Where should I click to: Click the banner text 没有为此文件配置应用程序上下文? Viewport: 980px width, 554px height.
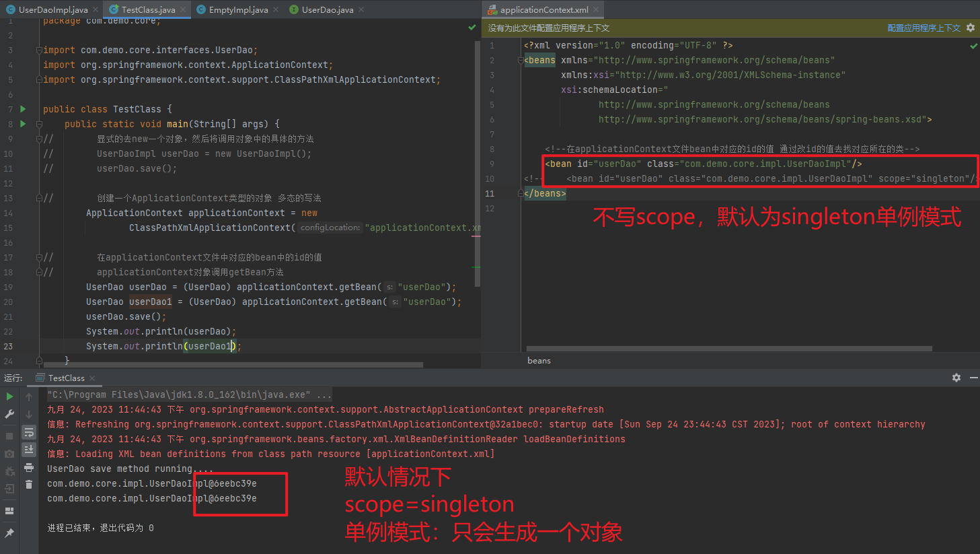click(549, 28)
